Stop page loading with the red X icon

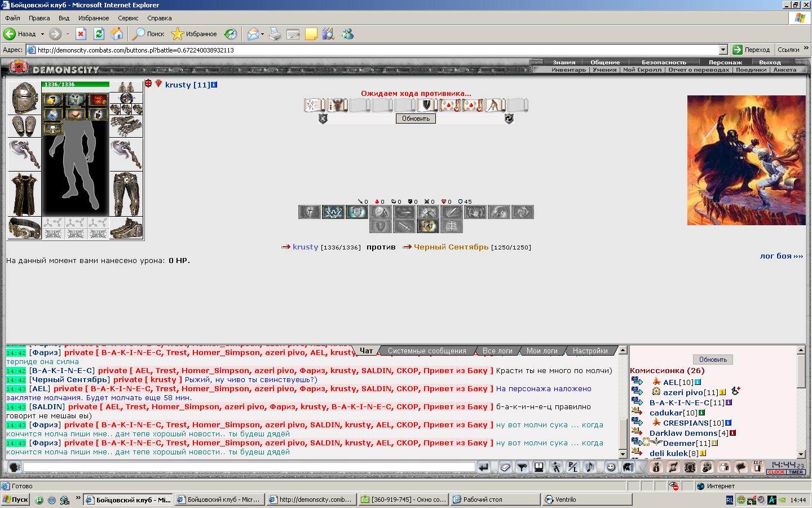tap(81, 34)
